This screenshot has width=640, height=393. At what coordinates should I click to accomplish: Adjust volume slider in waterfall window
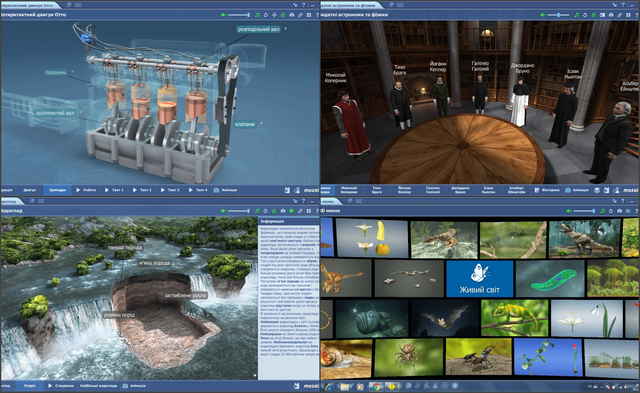pyautogui.click(x=239, y=211)
